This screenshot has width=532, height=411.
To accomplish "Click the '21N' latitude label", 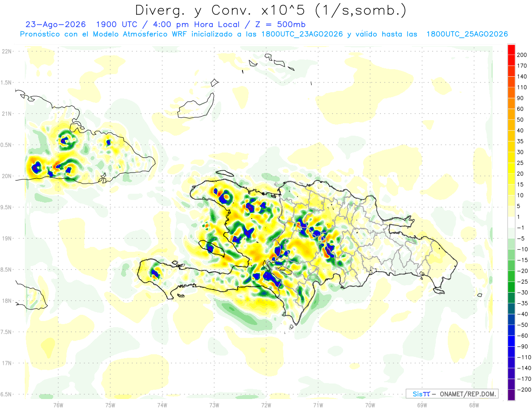I will coord(6,114).
